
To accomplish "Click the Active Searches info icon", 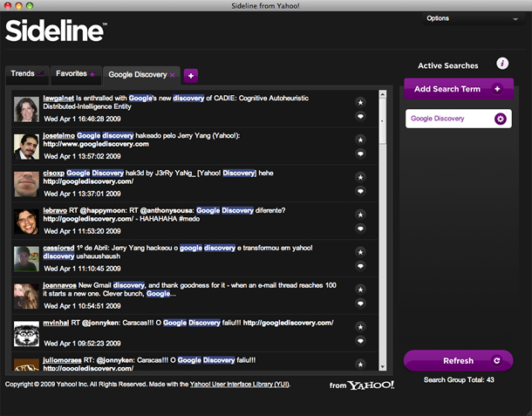I will 502,64.
